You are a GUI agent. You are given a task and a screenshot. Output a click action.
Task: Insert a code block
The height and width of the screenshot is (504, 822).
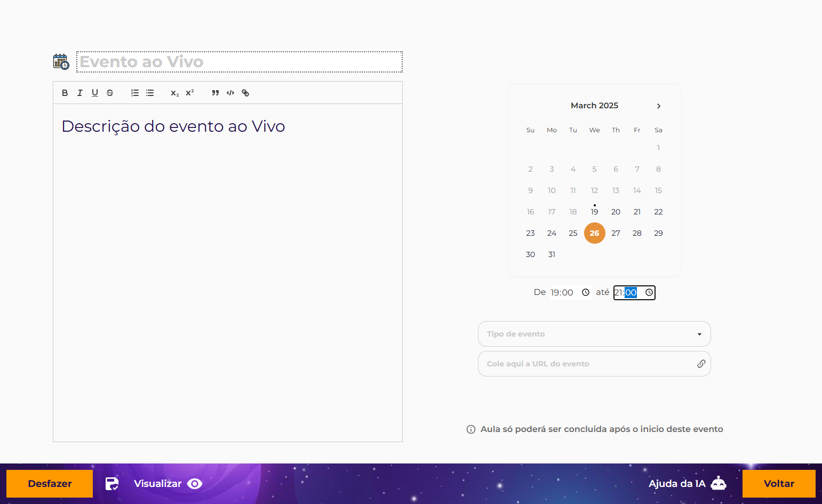230,93
